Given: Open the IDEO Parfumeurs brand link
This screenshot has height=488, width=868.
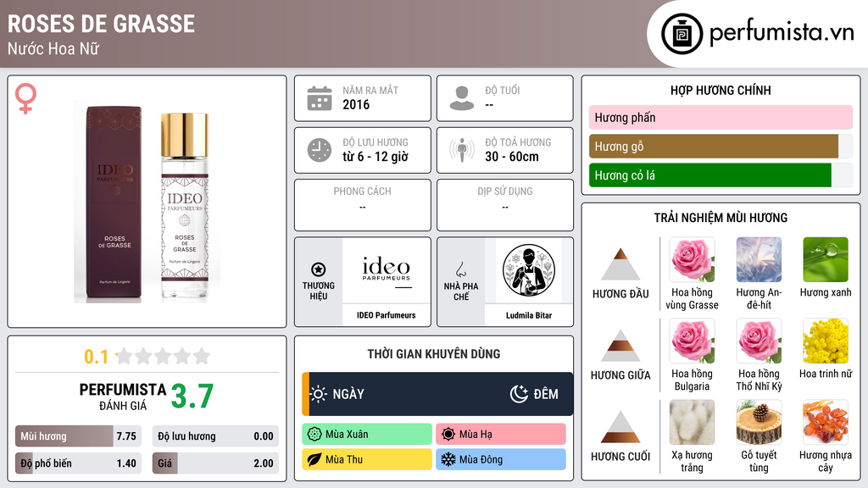Looking at the screenshot, I should (386, 315).
